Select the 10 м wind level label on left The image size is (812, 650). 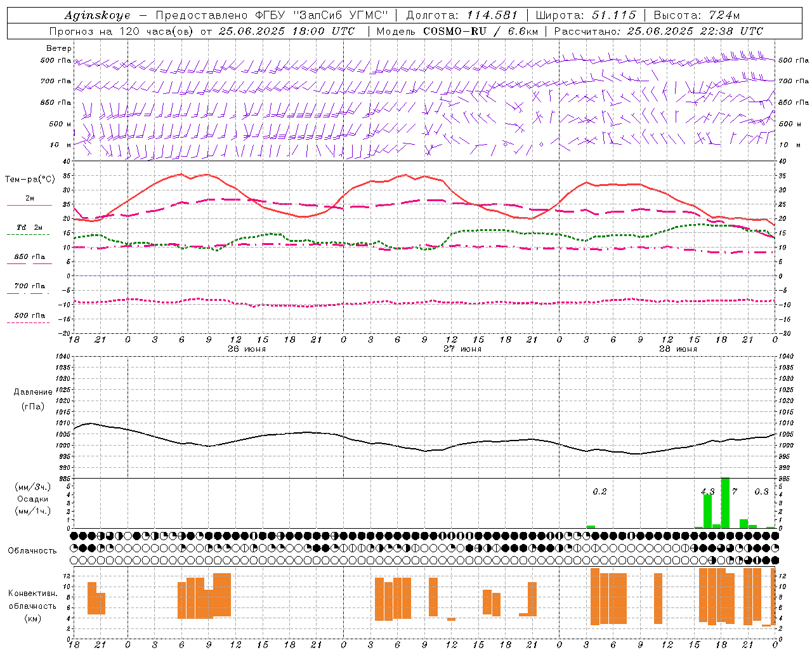point(61,145)
